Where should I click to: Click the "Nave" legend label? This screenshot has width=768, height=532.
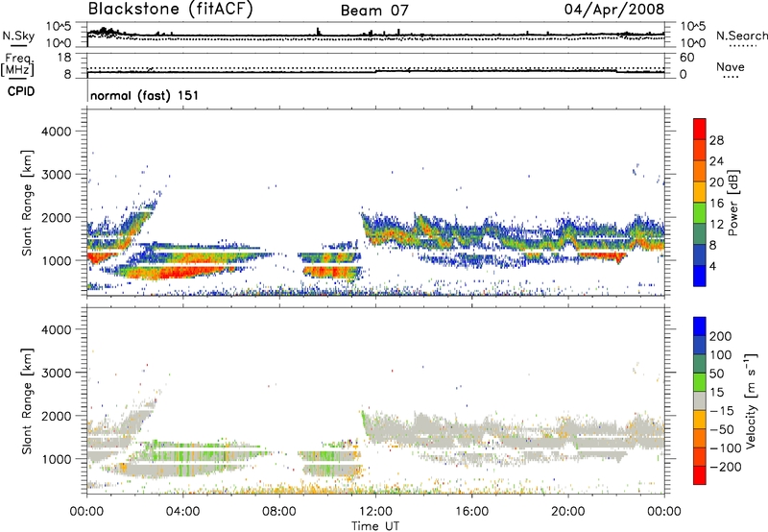point(730,67)
